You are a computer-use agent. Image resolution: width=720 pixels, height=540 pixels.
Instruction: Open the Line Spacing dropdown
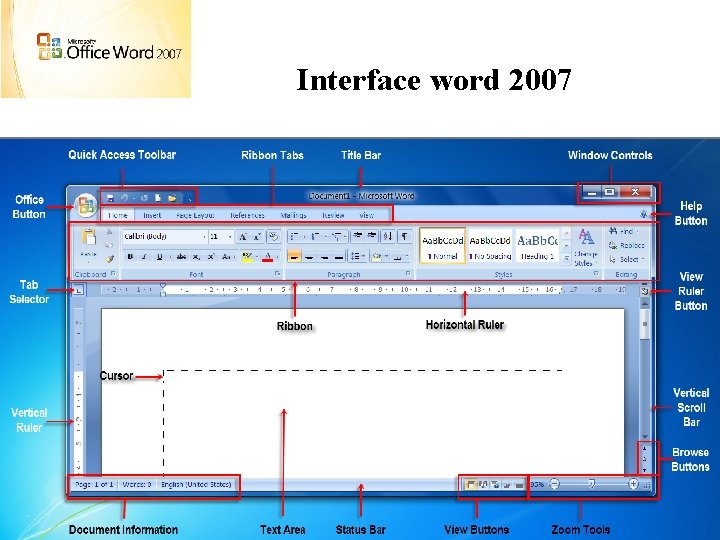[x=357, y=257]
